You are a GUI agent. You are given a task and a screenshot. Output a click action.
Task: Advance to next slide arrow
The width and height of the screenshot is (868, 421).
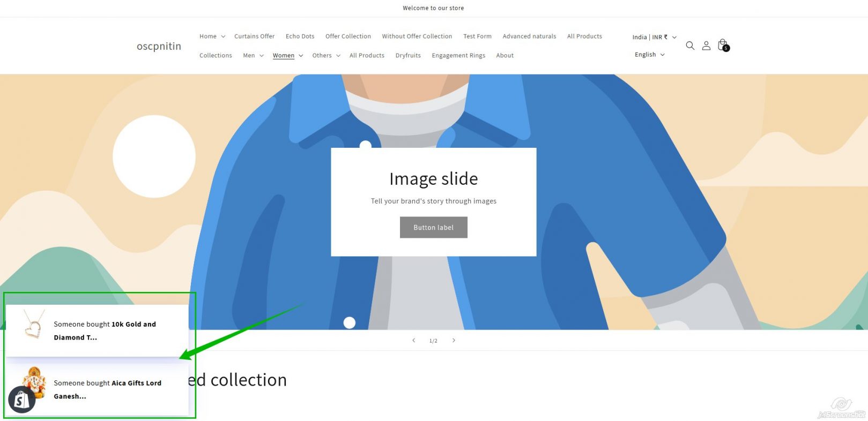(x=454, y=341)
